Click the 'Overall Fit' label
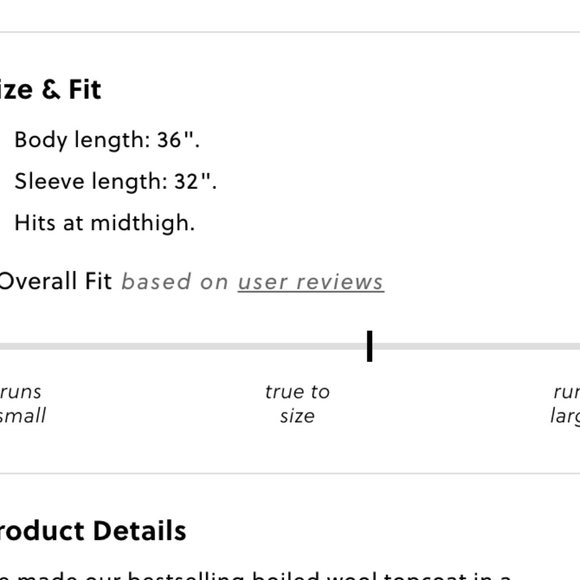 [55, 281]
